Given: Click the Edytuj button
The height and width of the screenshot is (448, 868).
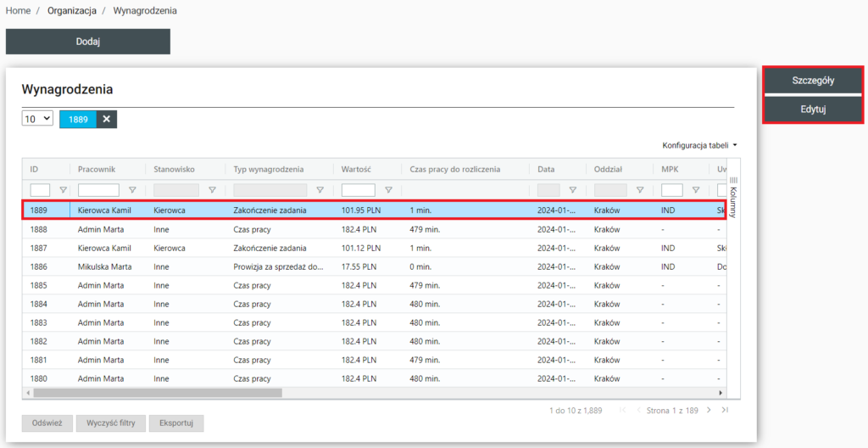Looking at the screenshot, I should click(x=814, y=109).
